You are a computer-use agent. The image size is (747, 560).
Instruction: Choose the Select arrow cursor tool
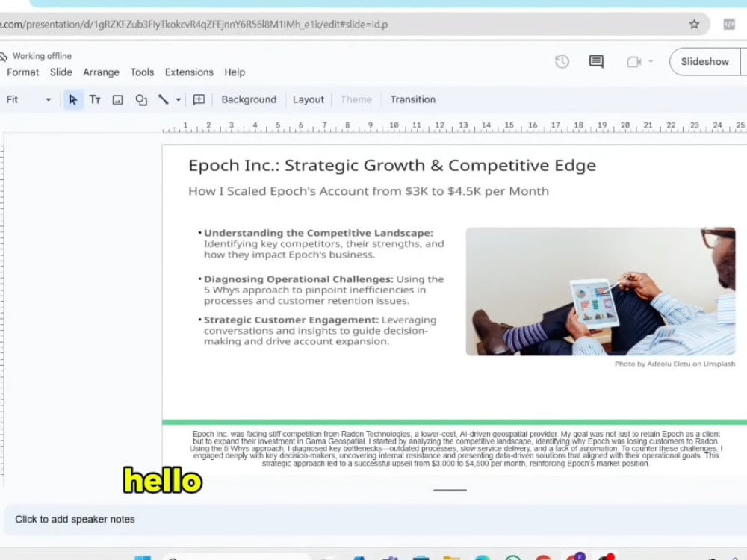[73, 99]
